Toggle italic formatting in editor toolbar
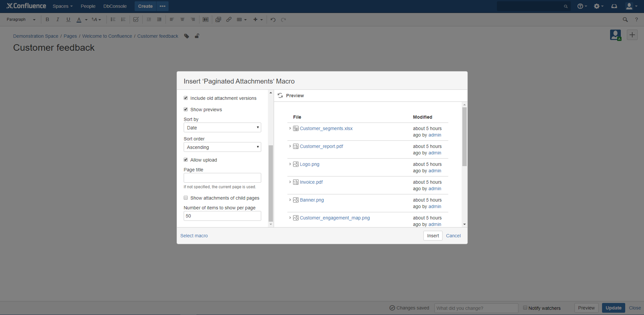Viewport: 644px width, 315px height. pyautogui.click(x=58, y=20)
